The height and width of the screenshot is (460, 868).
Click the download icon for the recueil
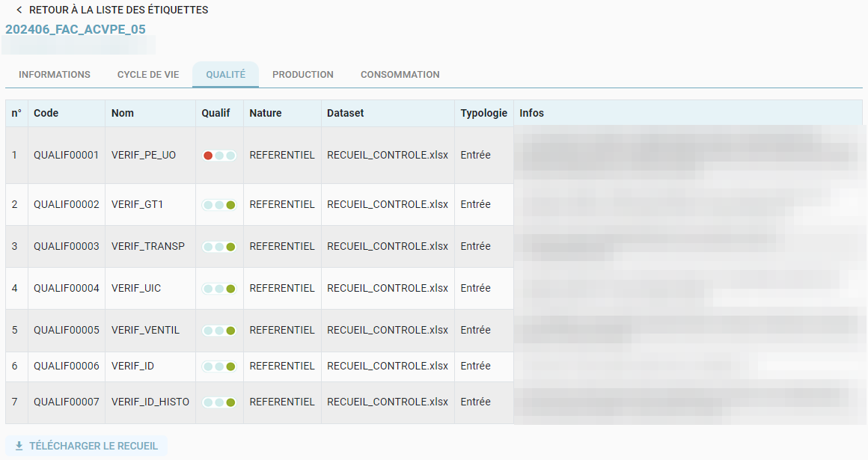(19, 446)
